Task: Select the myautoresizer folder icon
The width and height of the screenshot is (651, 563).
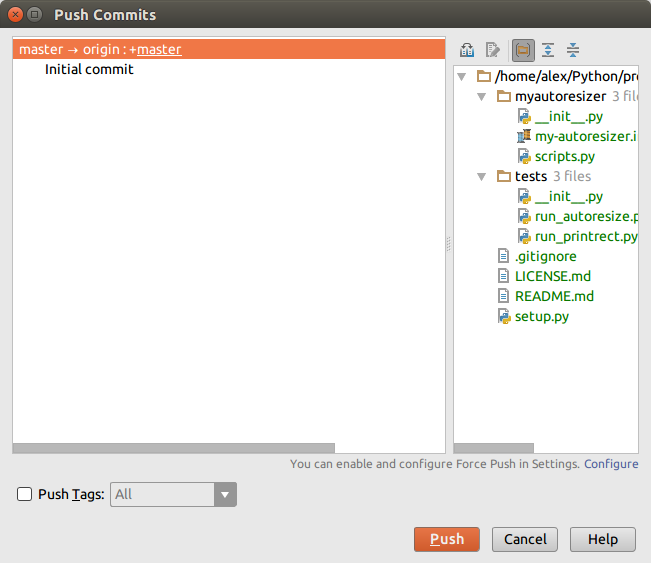Action: pos(504,96)
